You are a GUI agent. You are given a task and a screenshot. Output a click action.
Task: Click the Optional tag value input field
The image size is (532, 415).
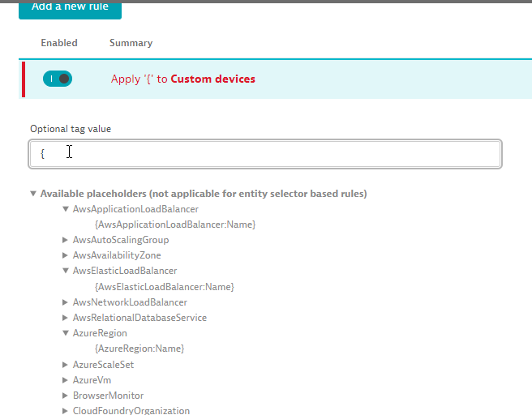(x=265, y=153)
